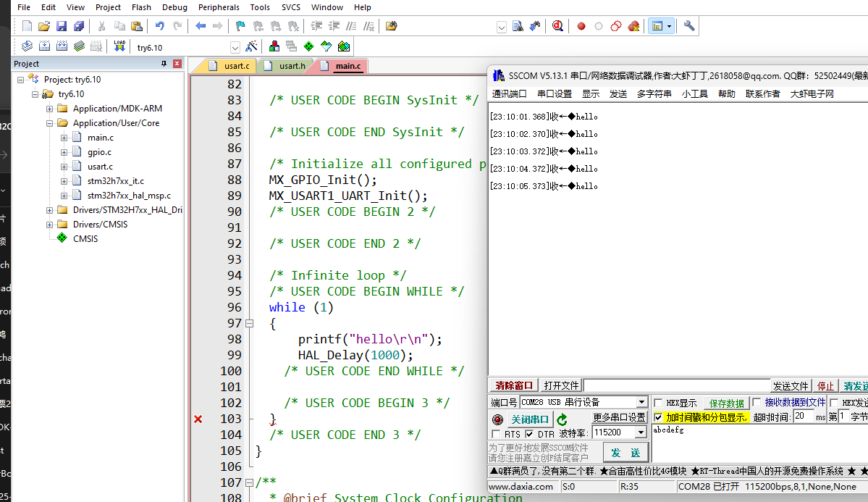
Task: Insert a breakpoint with the red dot icon
Action: 581,26
